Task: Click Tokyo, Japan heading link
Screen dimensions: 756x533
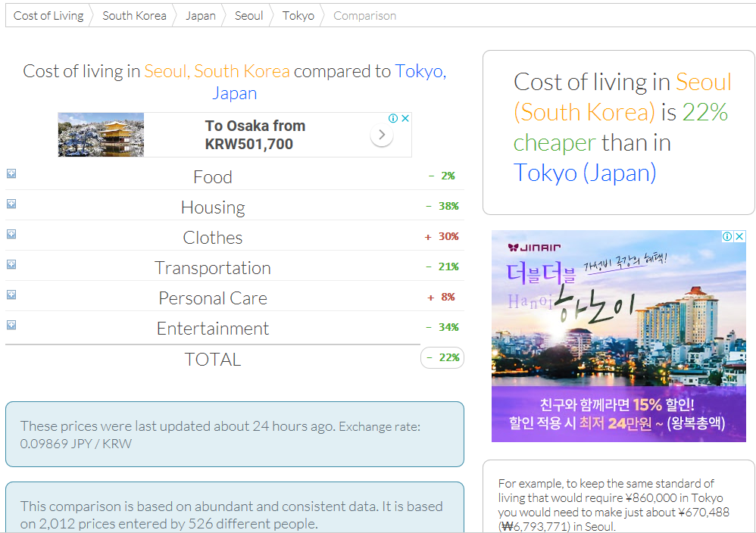Action: (x=330, y=82)
